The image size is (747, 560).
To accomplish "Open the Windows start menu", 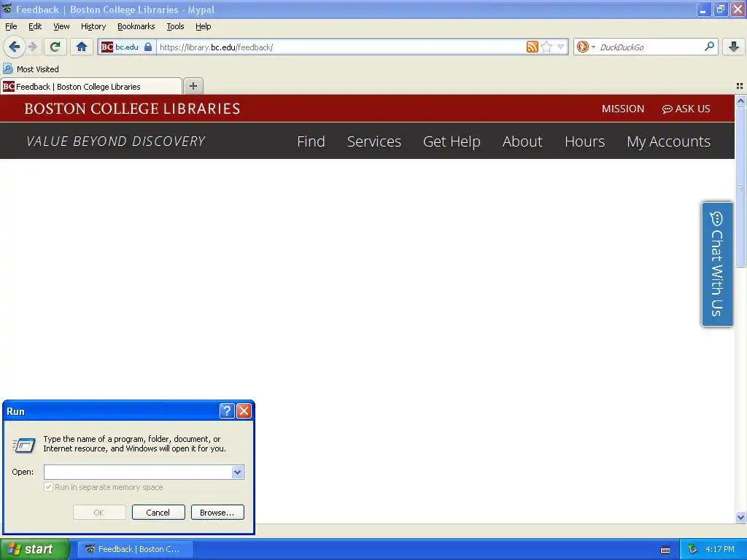I will [x=34, y=549].
